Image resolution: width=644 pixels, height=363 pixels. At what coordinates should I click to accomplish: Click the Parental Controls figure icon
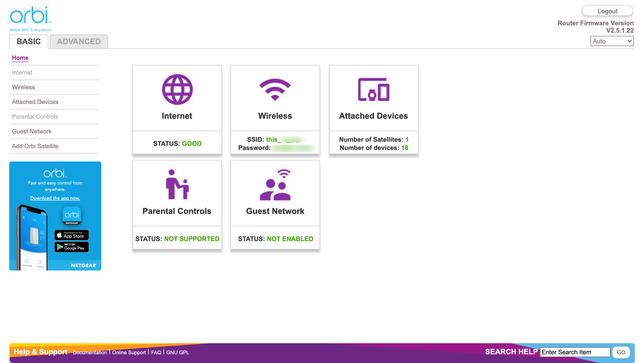[x=177, y=185]
